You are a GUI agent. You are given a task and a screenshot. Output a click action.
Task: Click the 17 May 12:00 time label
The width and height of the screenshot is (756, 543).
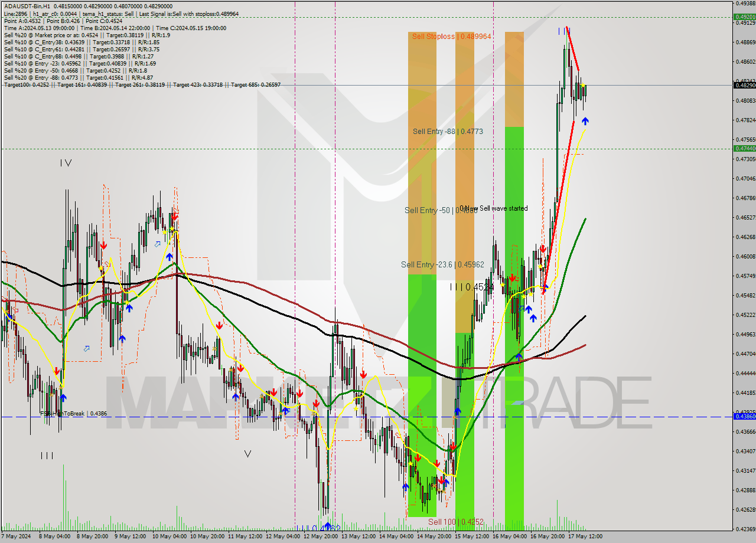point(584,537)
